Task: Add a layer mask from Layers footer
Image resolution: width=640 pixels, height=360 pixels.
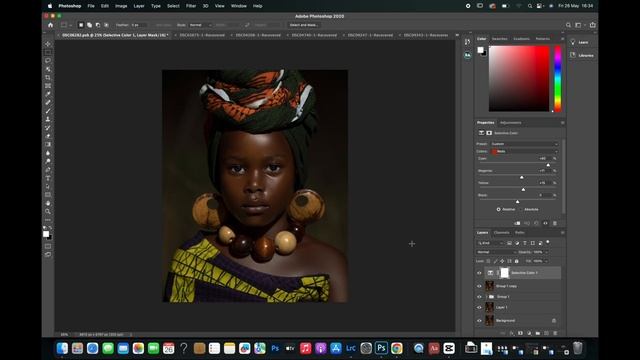Action: click(520, 333)
